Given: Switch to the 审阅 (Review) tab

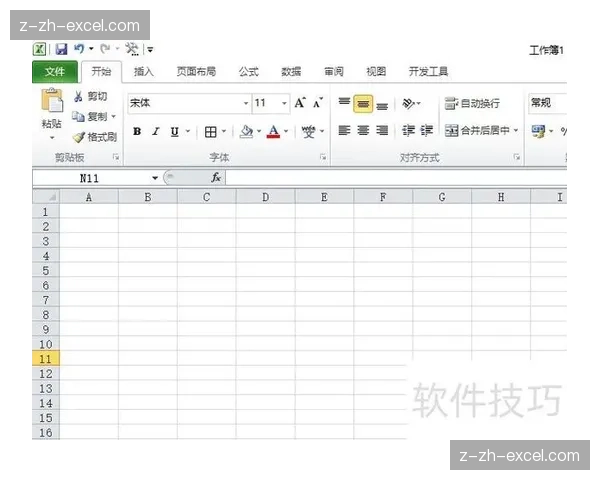Looking at the screenshot, I should pyautogui.click(x=334, y=72).
